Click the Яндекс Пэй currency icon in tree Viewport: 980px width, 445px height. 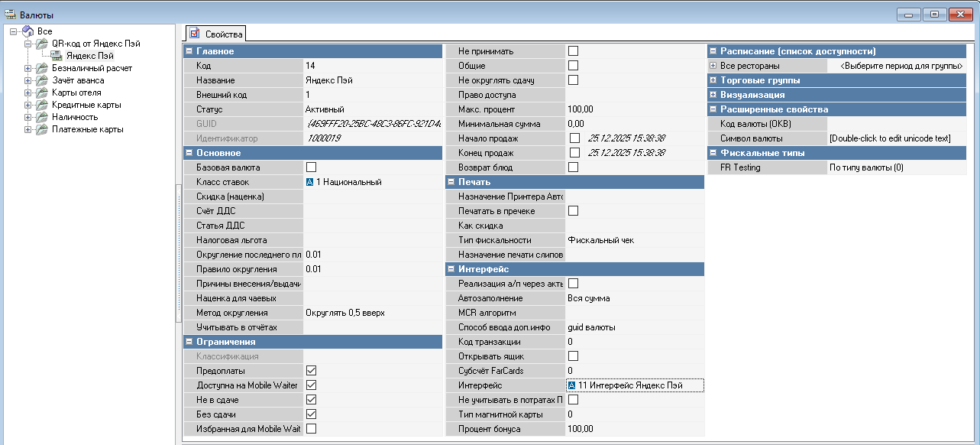tap(57, 56)
